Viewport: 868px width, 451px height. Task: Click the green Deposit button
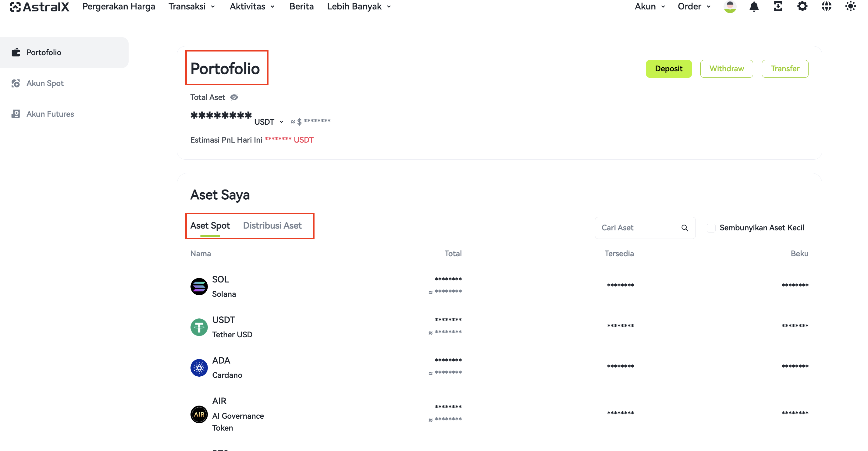click(668, 69)
